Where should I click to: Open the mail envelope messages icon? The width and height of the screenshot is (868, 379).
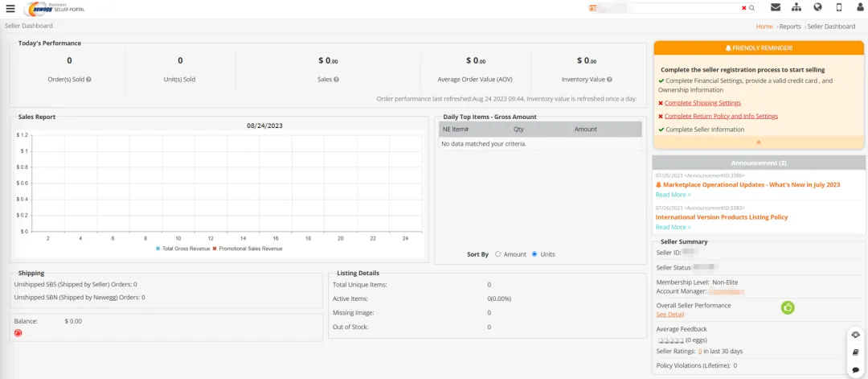pos(776,8)
